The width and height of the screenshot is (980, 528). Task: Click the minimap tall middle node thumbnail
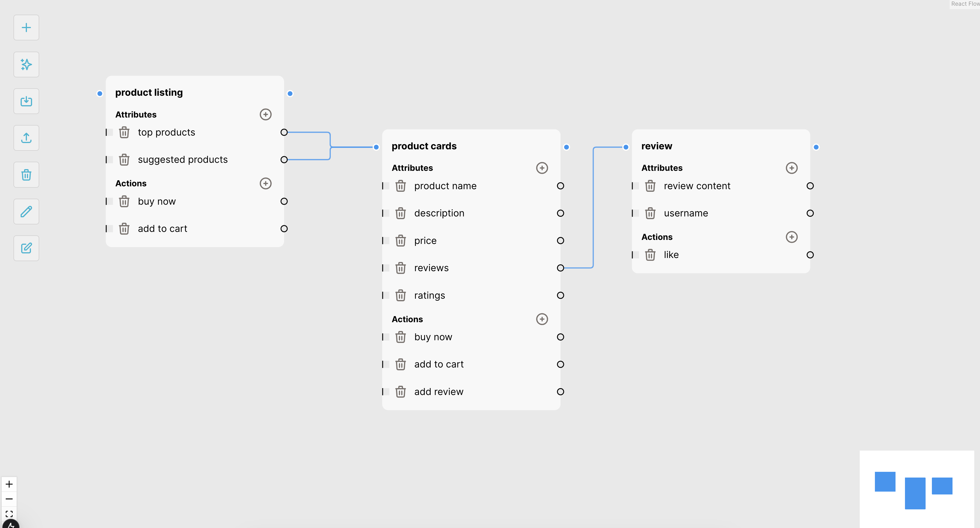915,493
